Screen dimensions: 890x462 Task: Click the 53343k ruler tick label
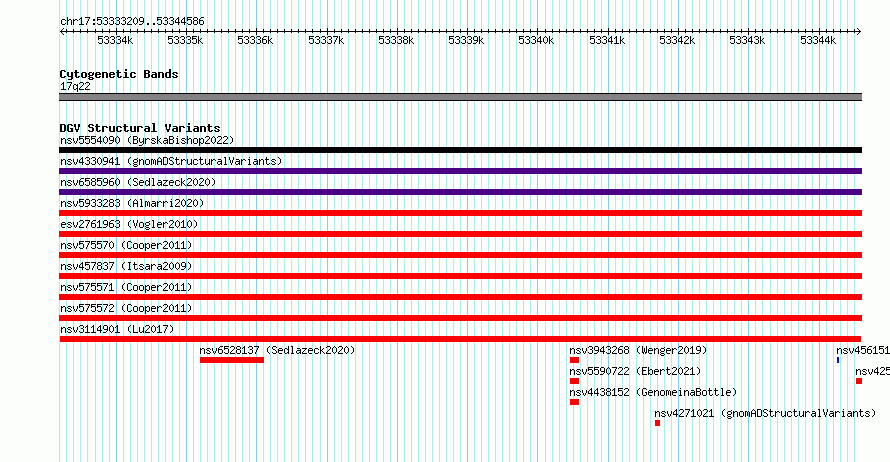(747, 40)
